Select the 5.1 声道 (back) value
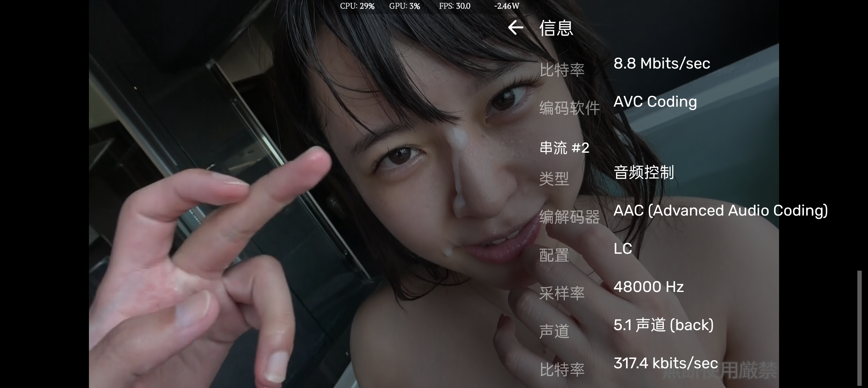The height and width of the screenshot is (388, 868). pos(664,325)
